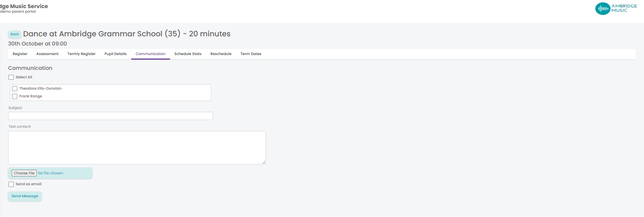This screenshot has height=217, width=644.
Task: Open the Register tab
Action: [x=20, y=54]
